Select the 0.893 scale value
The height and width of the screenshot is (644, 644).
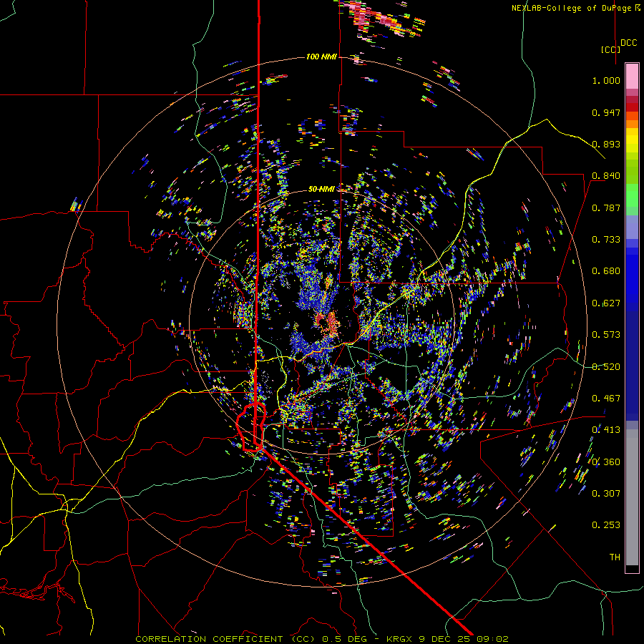point(606,144)
